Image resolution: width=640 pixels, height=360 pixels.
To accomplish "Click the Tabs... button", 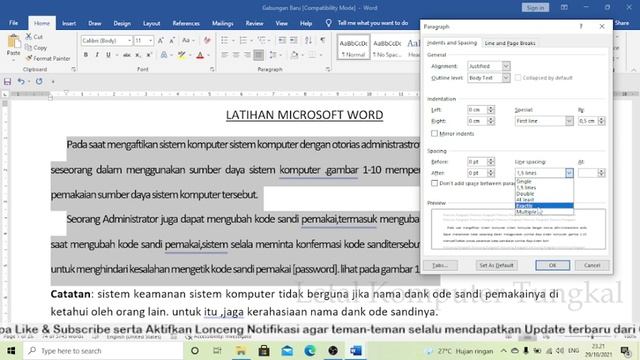I will click(440, 265).
